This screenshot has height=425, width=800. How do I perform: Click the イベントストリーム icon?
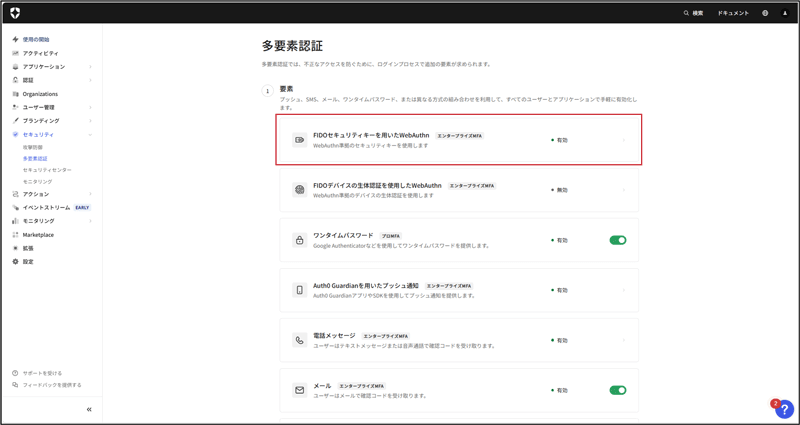tap(15, 208)
